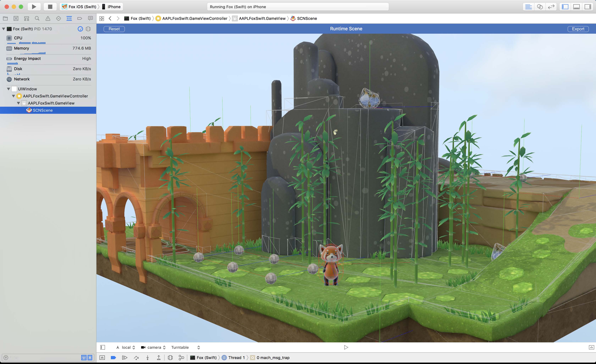Open the Source Control navigator
596x364 pixels.
pos(16,18)
